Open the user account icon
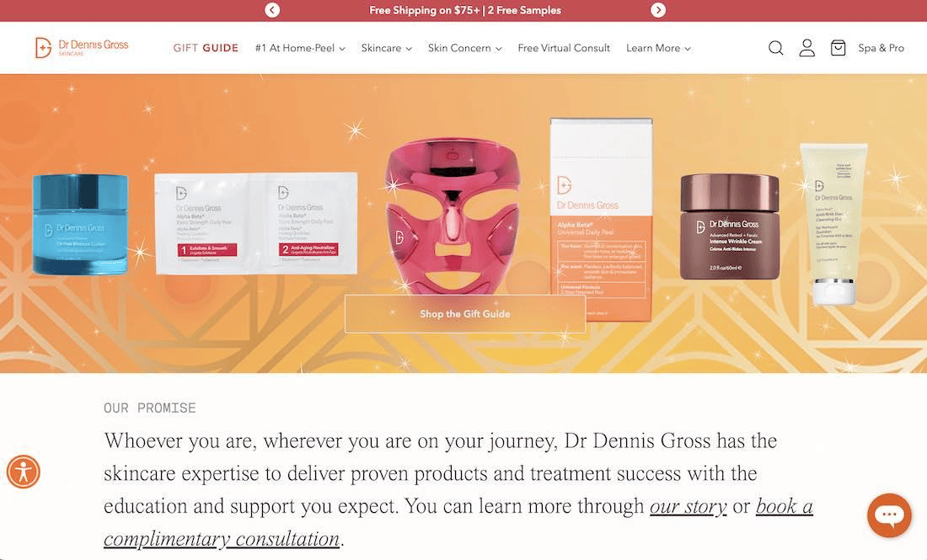Screen dimensions: 927x560 [807, 48]
